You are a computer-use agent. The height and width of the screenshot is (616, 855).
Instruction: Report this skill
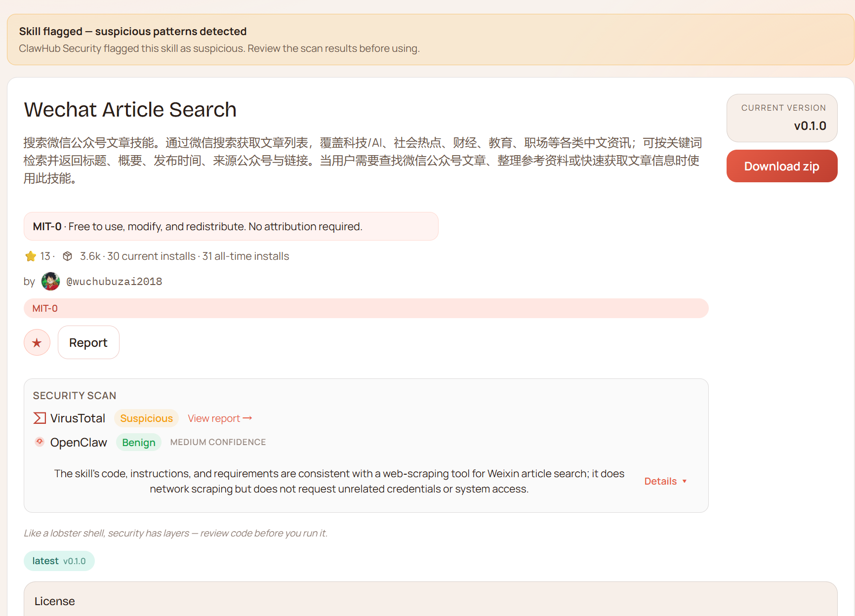pos(88,342)
